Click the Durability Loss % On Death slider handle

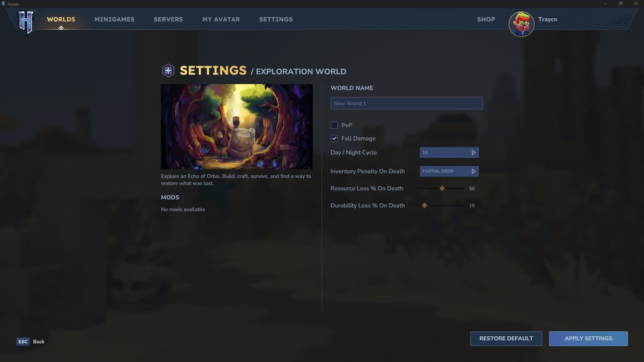click(425, 205)
